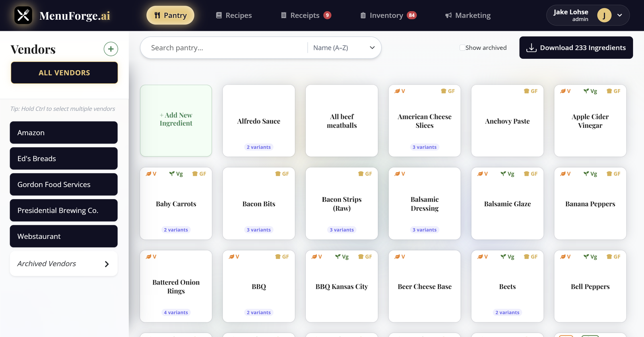
Task: Click the Pantry utensils icon
Action: tap(157, 15)
